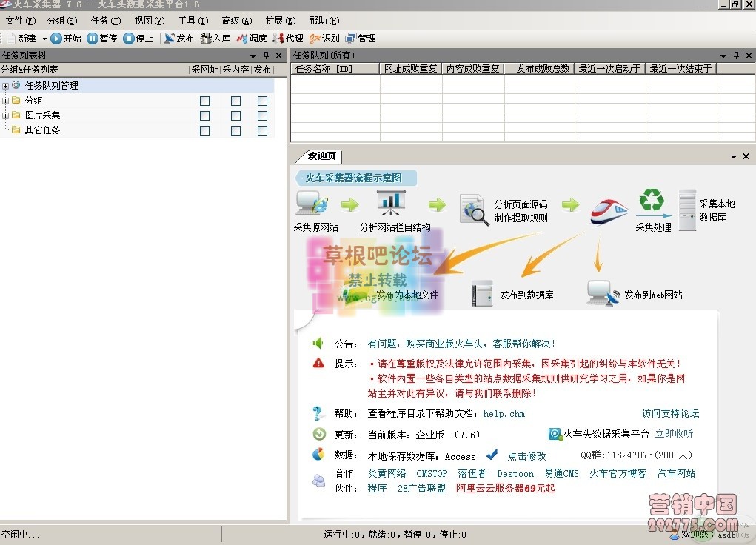
Task: Expand the 任务队列管理 tree node
Action: pos(6,85)
